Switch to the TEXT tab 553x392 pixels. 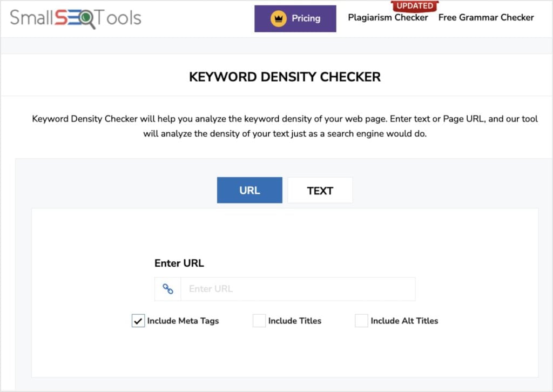pyautogui.click(x=320, y=190)
